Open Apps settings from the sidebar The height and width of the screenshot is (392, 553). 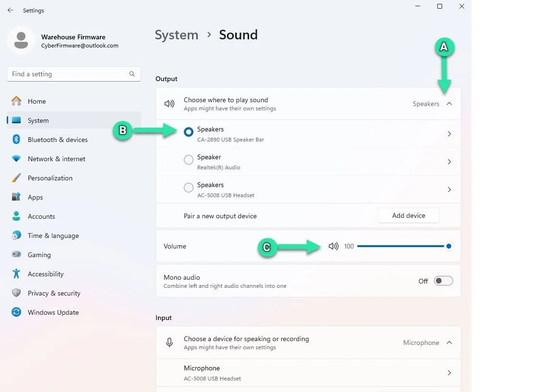35,197
